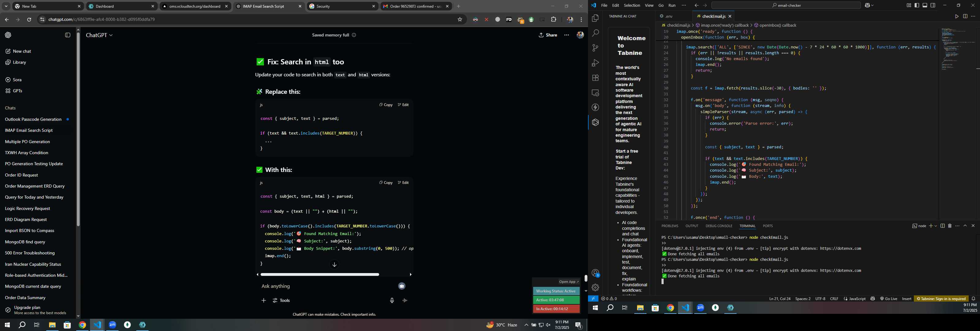Kill the terminal with the trash icon
Viewport: 980px width, 331px height.
coord(950,226)
